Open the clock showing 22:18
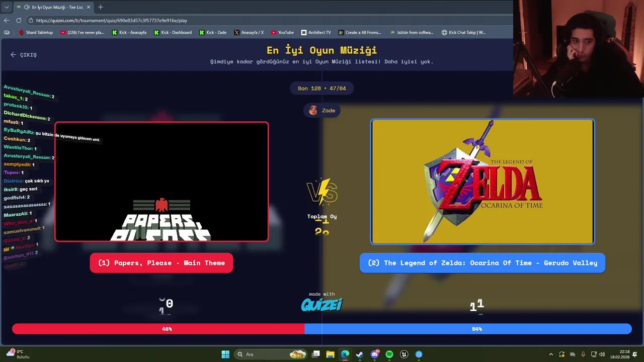 [x=620, y=354]
